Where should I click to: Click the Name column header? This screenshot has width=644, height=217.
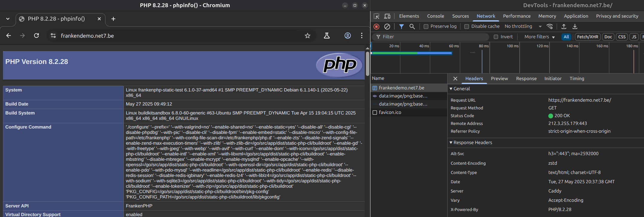pyautogui.click(x=409, y=78)
